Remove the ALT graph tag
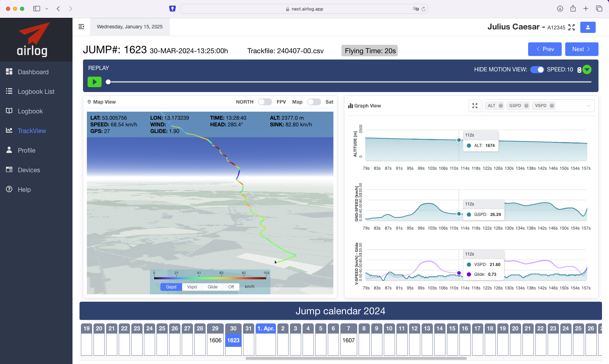The height and width of the screenshot is (364, 609). (501, 106)
